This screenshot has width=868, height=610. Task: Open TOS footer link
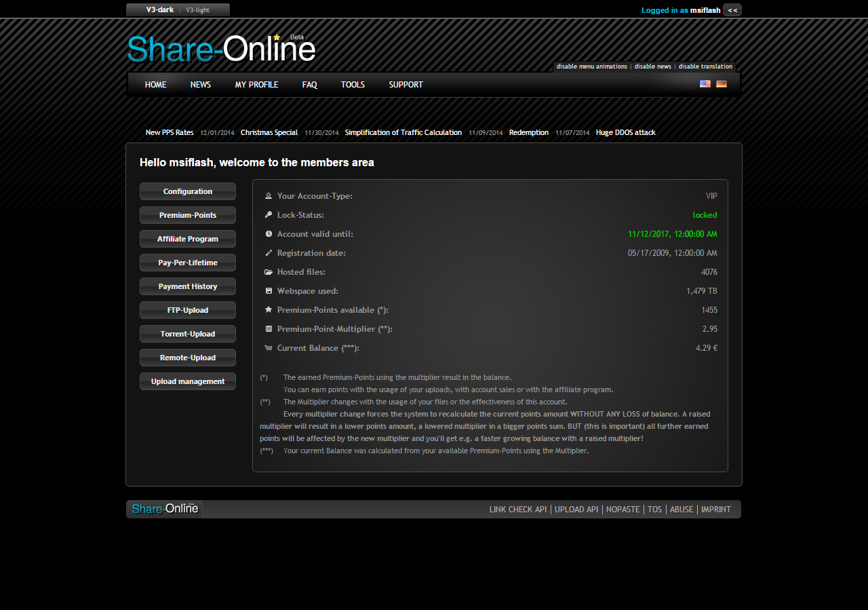point(654,510)
